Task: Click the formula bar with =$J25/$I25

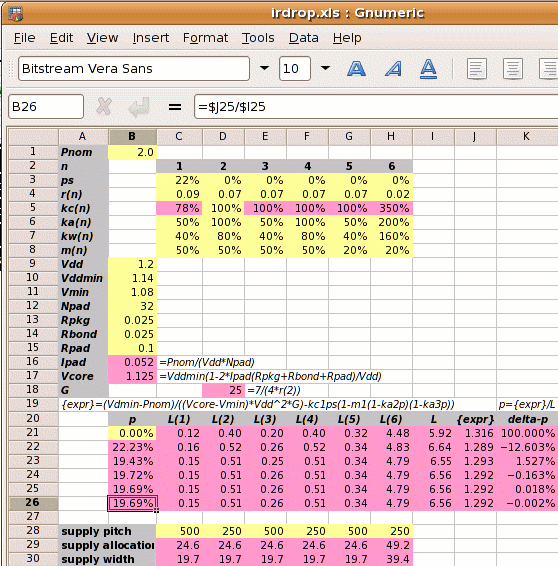Action: click(x=376, y=107)
